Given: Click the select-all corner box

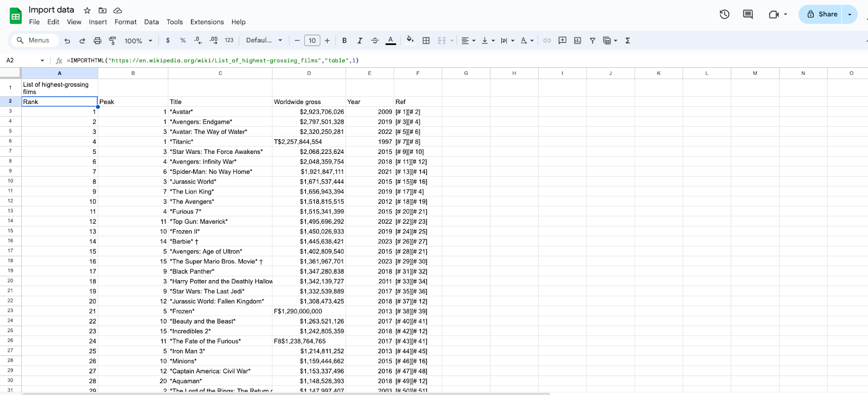Looking at the screenshot, I should pyautogui.click(x=10, y=73).
